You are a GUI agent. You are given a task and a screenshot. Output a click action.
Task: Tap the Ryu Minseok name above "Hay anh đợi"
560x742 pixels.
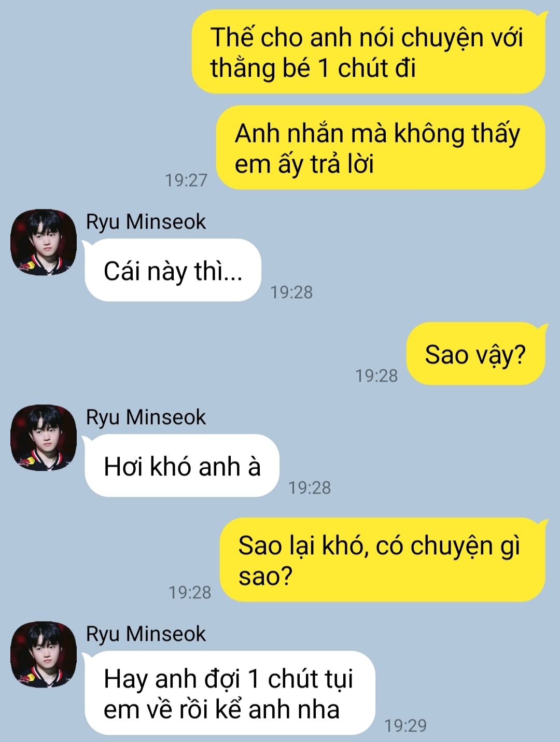coord(146,634)
